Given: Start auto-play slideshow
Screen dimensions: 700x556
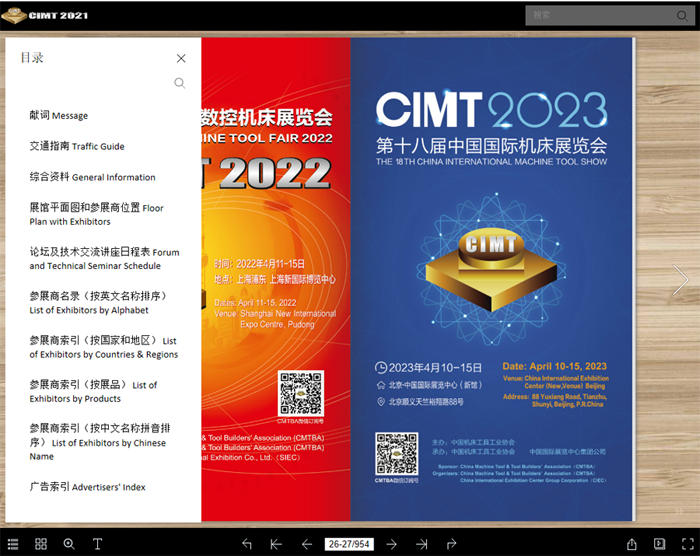Looking at the screenshot, I should [x=659, y=544].
